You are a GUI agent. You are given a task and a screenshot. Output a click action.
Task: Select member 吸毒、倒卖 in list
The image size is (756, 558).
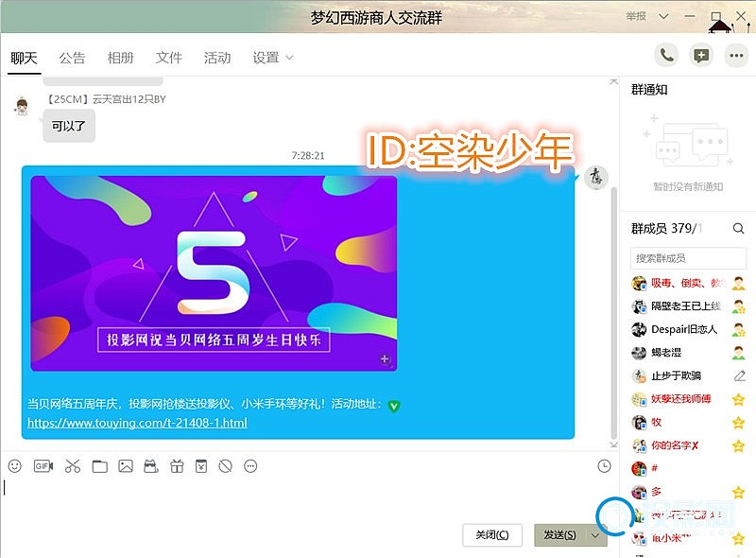688,283
